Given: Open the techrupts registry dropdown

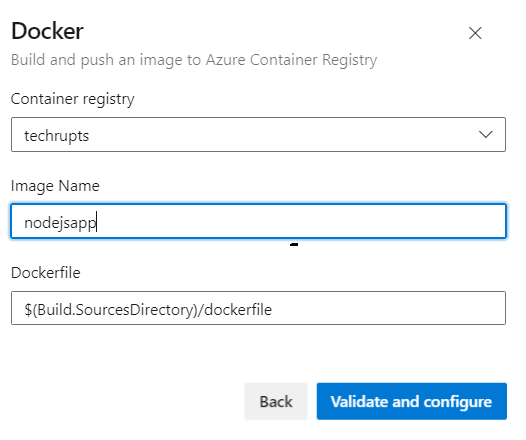Looking at the screenshot, I should [258, 134].
